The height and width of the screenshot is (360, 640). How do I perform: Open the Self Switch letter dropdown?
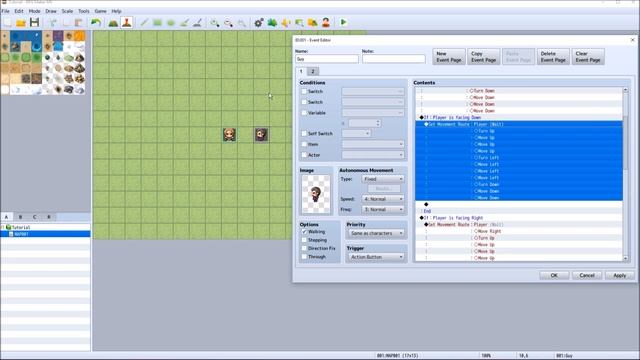(x=356, y=133)
